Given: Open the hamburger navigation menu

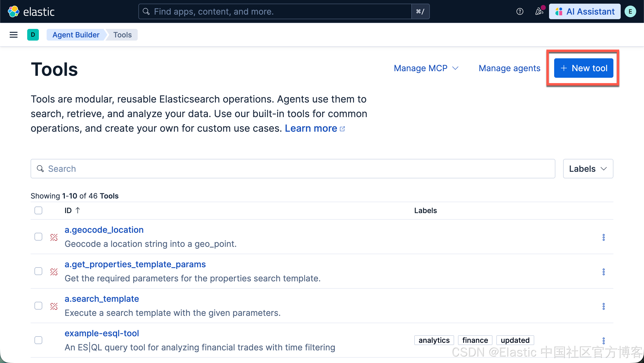Looking at the screenshot, I should (x=14, y=35).
